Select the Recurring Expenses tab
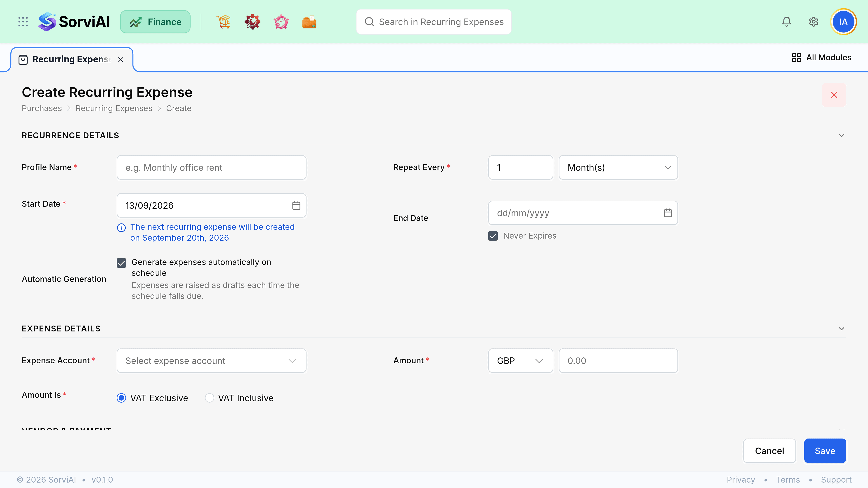 (72, 60)
